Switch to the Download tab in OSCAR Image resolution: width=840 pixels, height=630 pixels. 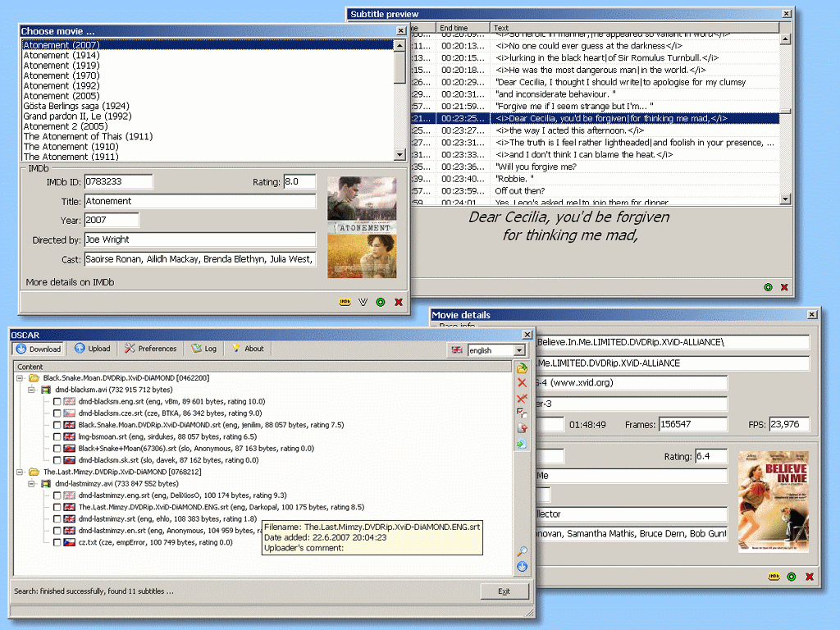[38, 349]
